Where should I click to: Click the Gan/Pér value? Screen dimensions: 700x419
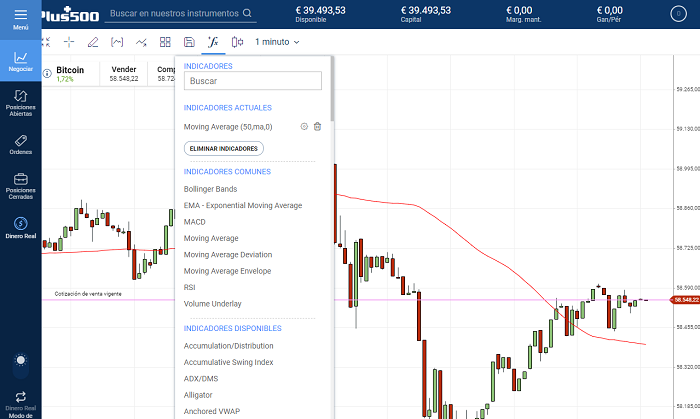pyautogui.click(x=610, y=10)
